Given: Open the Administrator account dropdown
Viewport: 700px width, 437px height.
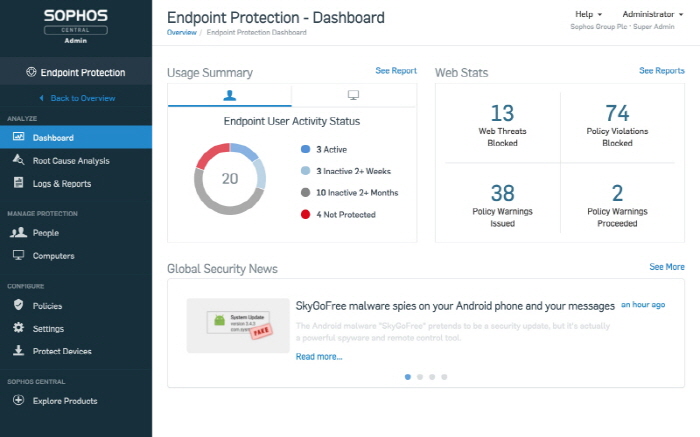Looking at the screenshot, I should (x=653, y=15).
